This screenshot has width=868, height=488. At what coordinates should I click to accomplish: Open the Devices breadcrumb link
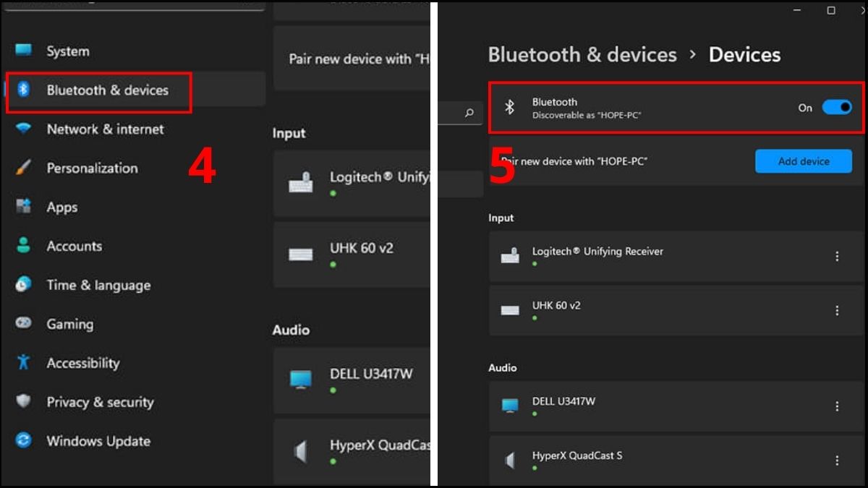[744, 54]
